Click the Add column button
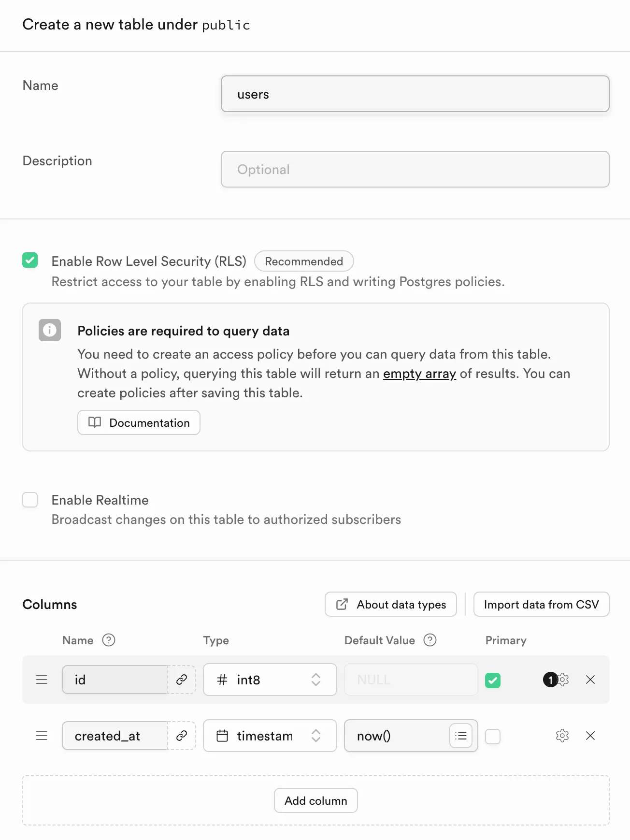 [x=316, y=800]
